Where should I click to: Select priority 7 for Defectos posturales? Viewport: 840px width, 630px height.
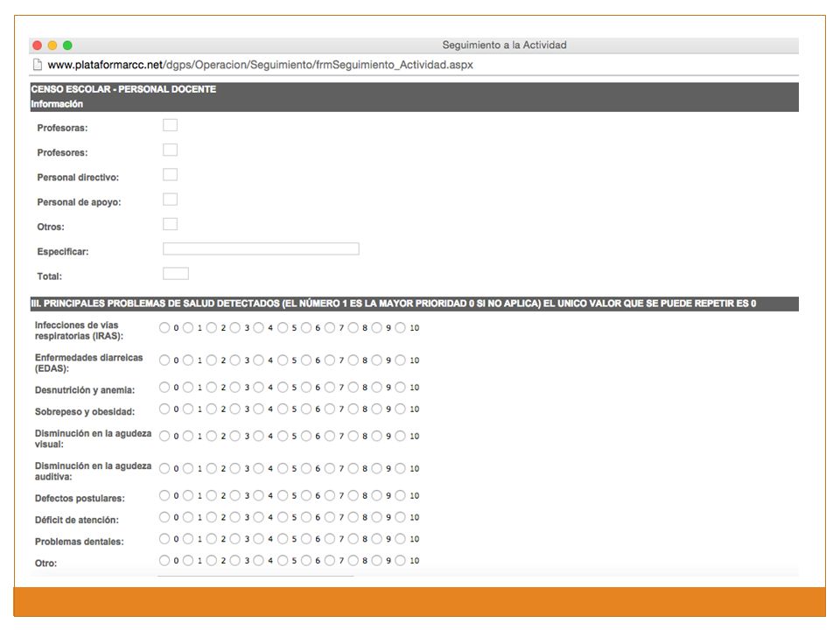(330, 495)
